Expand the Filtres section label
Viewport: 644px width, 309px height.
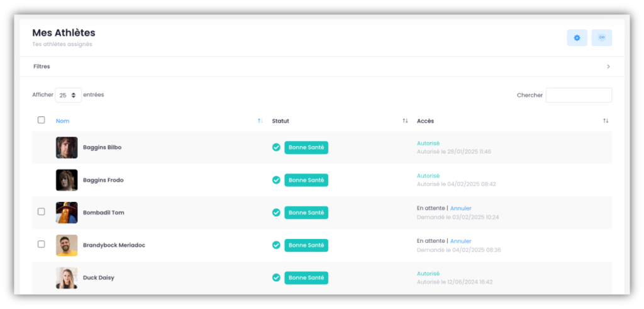[x=42, y=67]
